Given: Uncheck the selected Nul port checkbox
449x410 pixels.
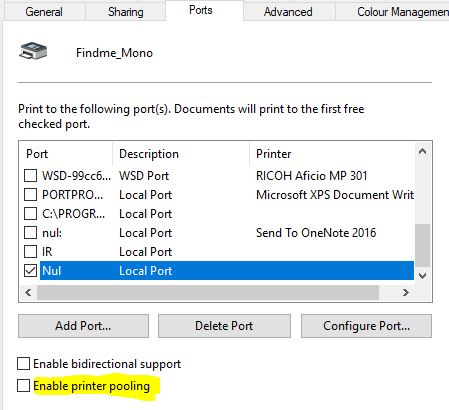Looking at the screenshot, I should [x=30, y=271].
